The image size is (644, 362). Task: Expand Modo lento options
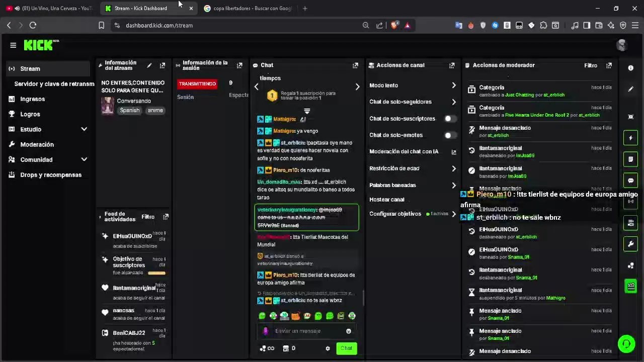tap(453, 85)
